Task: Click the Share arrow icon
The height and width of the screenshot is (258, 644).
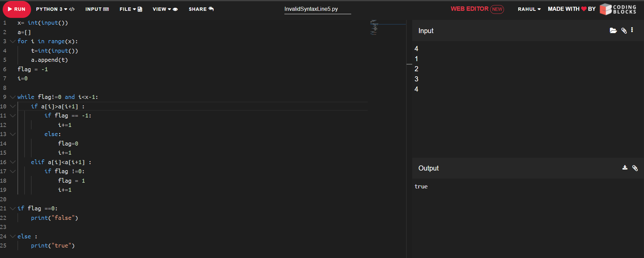Action: tap(211, 9)
